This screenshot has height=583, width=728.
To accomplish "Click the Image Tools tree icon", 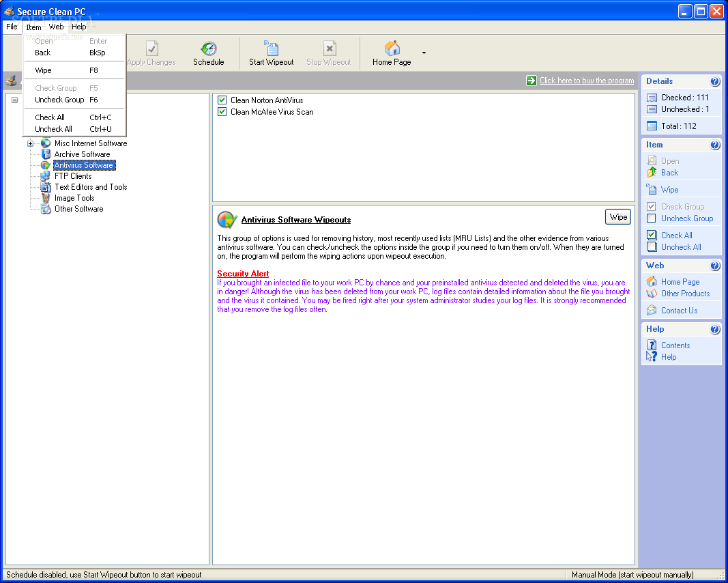I will [46, 198].
